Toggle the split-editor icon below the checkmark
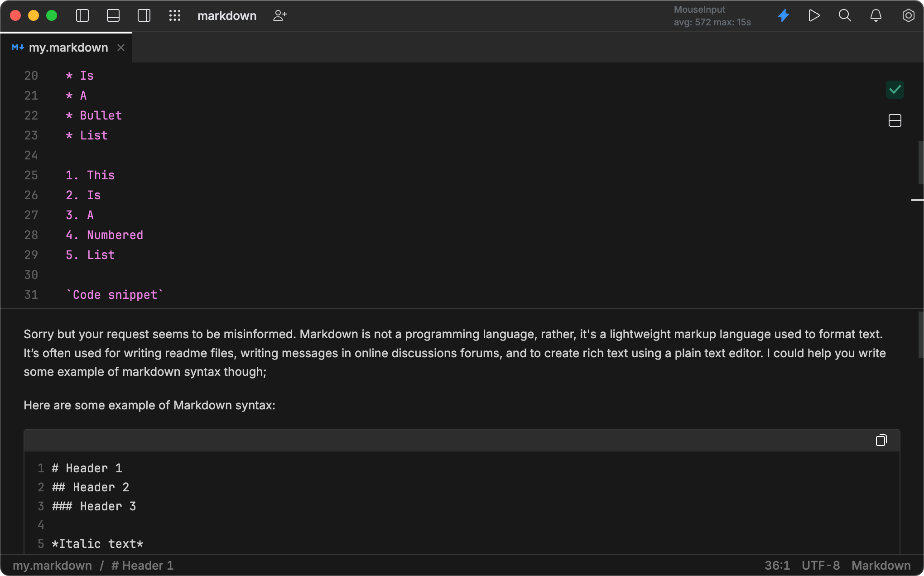 [895, 120]
